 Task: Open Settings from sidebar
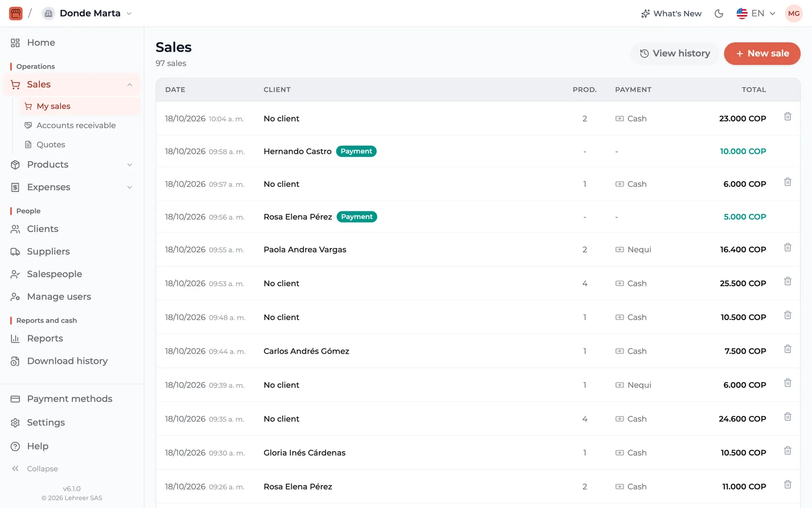click(x=72, y=423)
